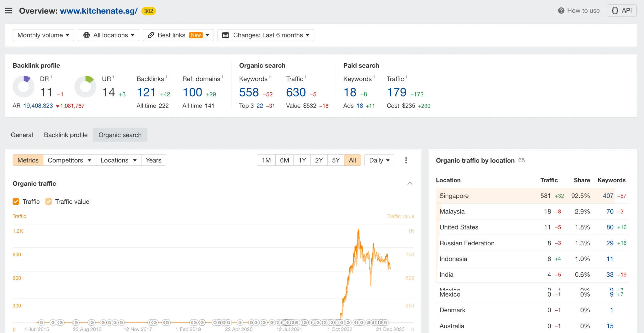Image resolution: width=644 pixels, height=333 pixels.
Task: Open the Daily interval dropdown
Action: click(379, 160)
